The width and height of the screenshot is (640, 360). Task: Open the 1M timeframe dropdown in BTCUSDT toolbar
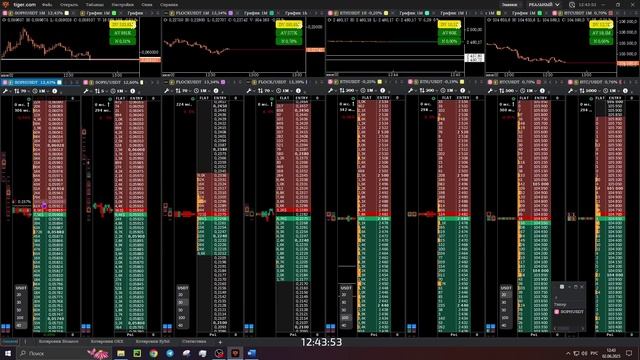[x=529, y=91]
